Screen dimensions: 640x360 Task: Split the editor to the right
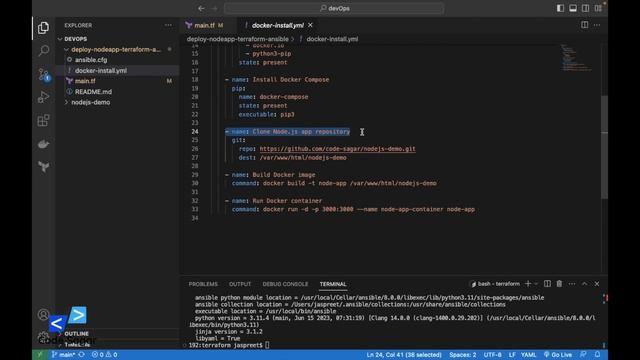pyautogui.click(x=584, y=25)
